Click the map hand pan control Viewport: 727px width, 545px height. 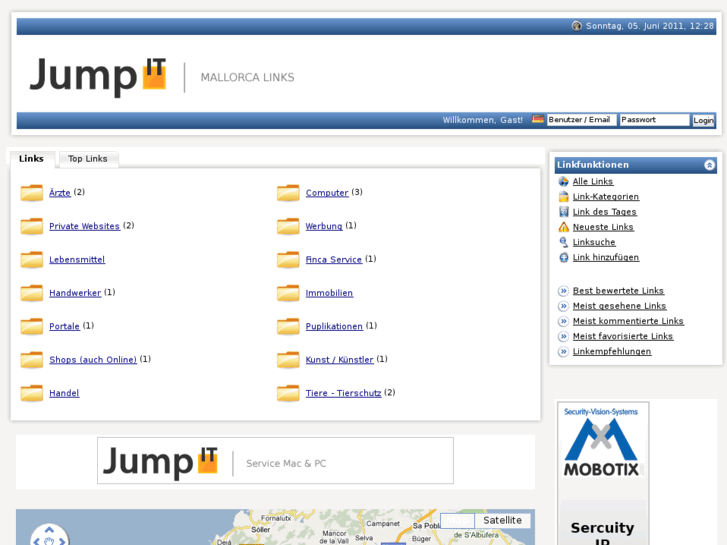(x=49, y=541)
